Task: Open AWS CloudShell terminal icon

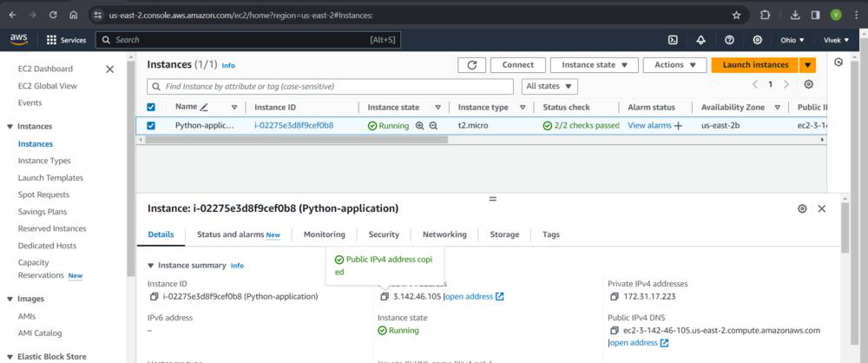Action: pos(673,40)
